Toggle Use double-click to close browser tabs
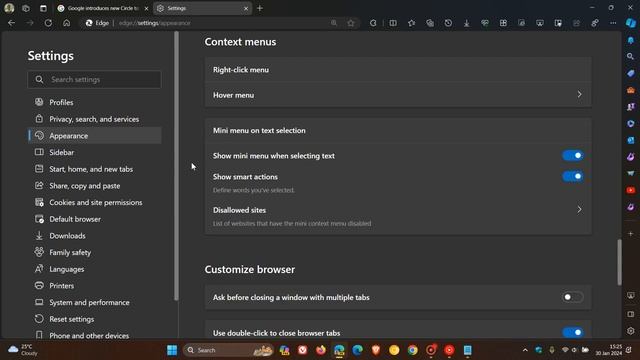Image resolution: width=640 pixels, height=360 pixels. 573,332
